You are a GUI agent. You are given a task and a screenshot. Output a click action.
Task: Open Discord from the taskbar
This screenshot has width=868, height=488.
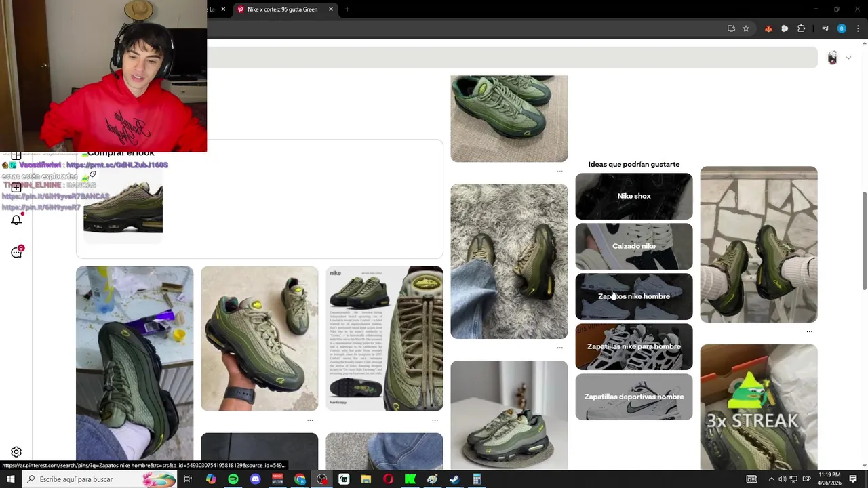click(256, 479)
